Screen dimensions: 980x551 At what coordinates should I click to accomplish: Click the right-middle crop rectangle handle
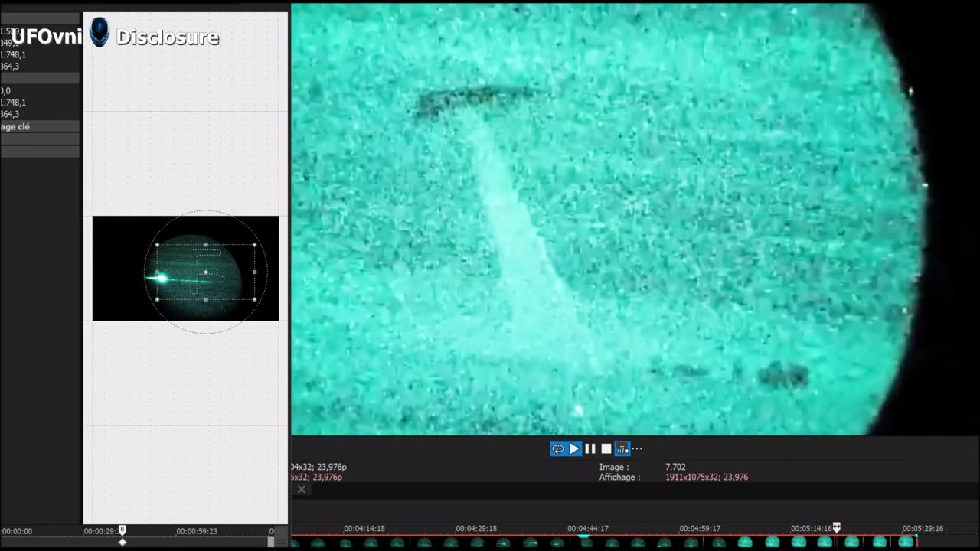click(x=255, y=272)
